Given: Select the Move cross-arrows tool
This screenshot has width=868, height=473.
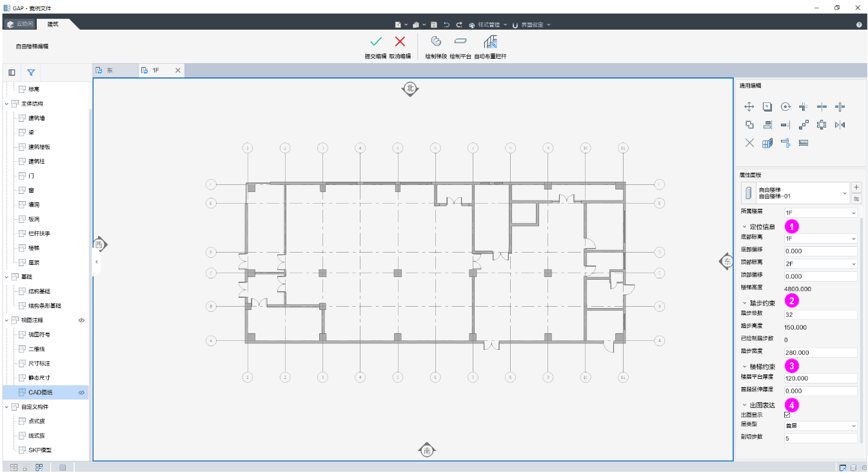Looking at the screenshot, I should tap(749, 107).
